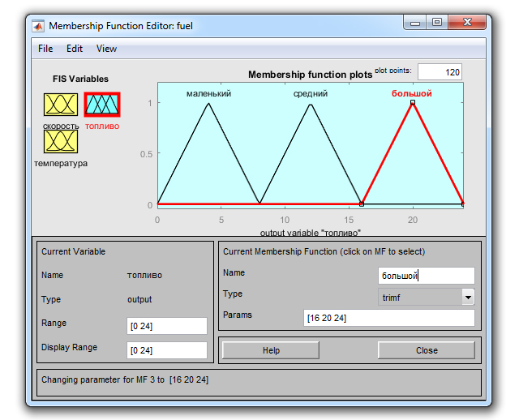
Task: Select the скорость input variable icon
Action: point(61,105)
